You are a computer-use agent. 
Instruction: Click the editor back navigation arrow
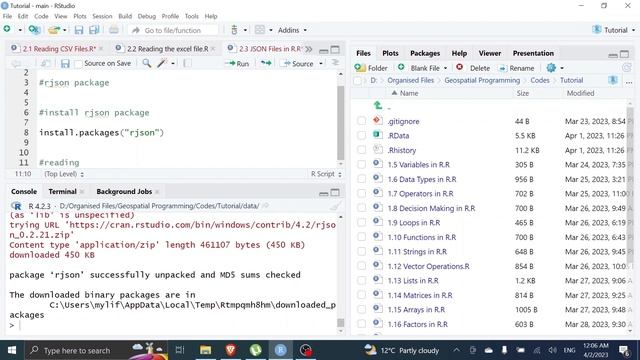pos(16,63)
